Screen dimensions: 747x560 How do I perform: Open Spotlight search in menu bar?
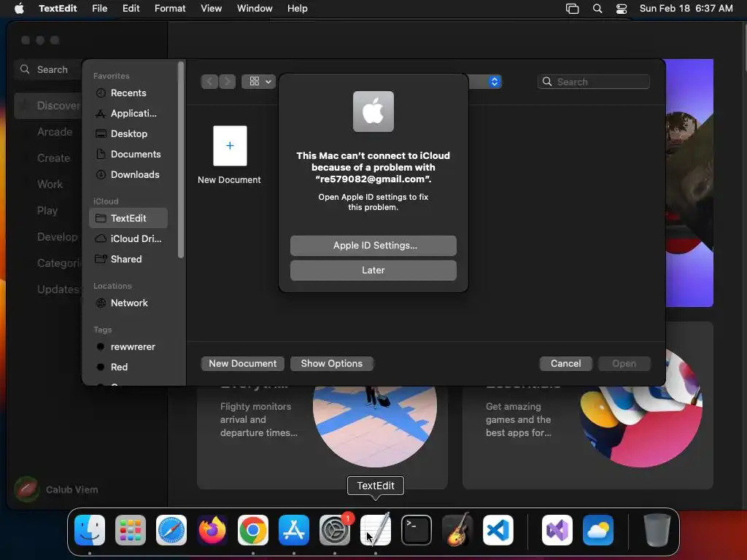coord(597,9)
